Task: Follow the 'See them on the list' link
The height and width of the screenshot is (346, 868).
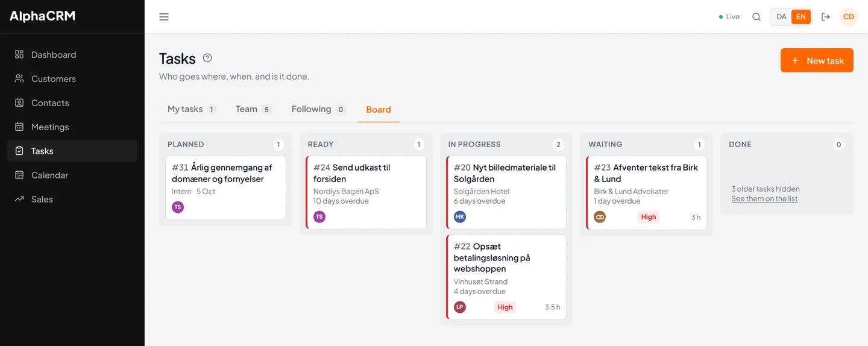Action: coord(764,199)
